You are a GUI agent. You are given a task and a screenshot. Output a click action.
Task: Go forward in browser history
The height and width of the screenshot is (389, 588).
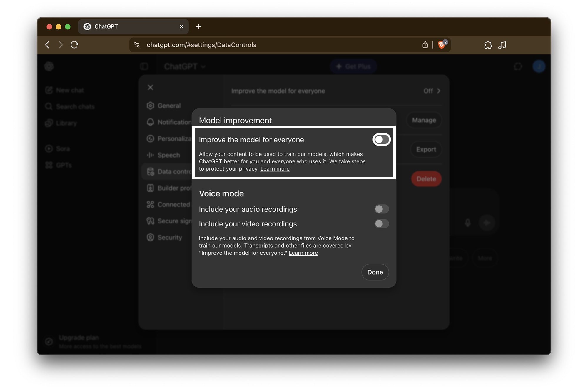[61, 45]
